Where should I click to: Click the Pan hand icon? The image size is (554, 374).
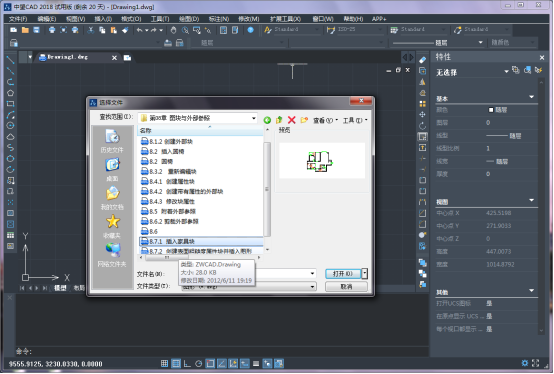click(x=173, y=30)
